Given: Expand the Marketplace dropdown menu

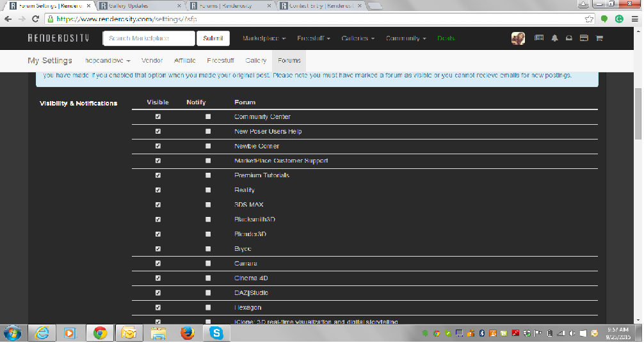Looking at the screenshot, I should 264,38.
